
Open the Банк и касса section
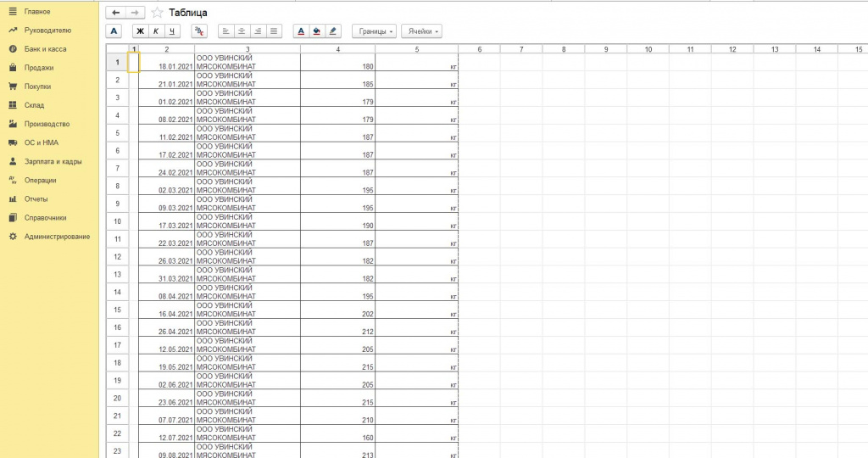coord(46,49)
